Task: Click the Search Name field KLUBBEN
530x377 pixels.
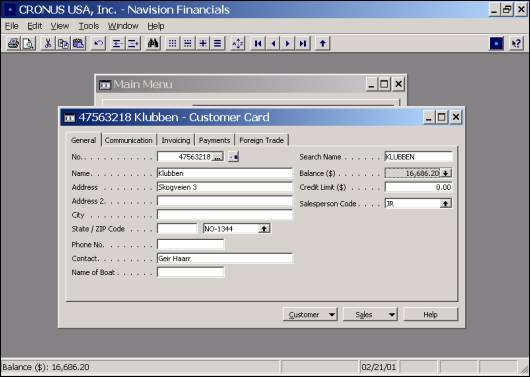Action: pos(418,157)
